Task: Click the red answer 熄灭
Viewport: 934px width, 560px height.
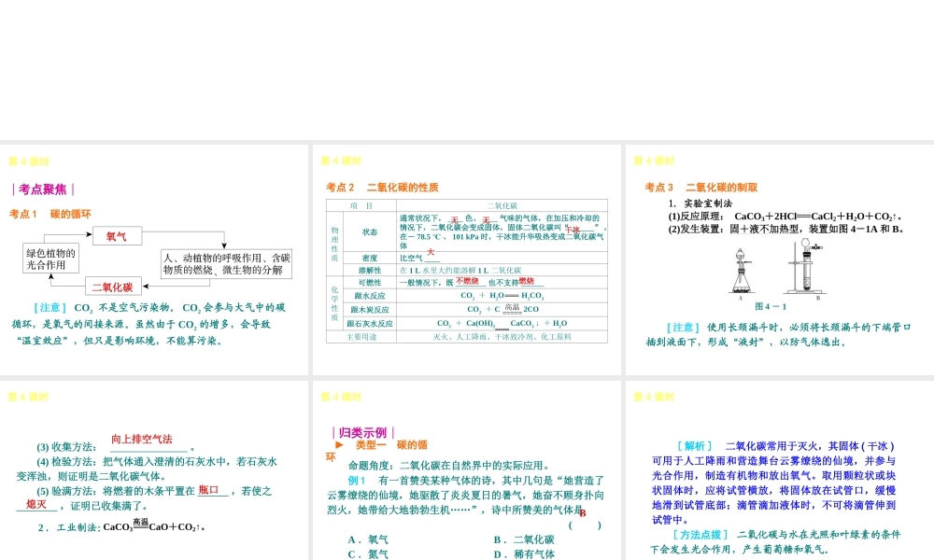Action: pyautogui.click(x=35, y=504)
